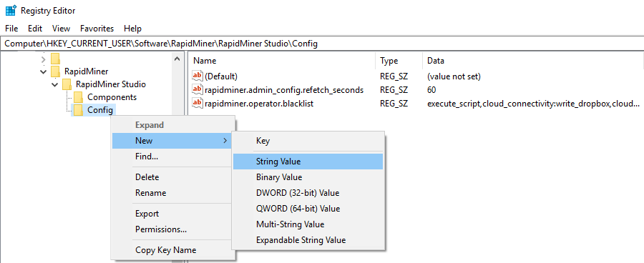
Task: Sort by the Data column header
Action: (x=436, y=61)
